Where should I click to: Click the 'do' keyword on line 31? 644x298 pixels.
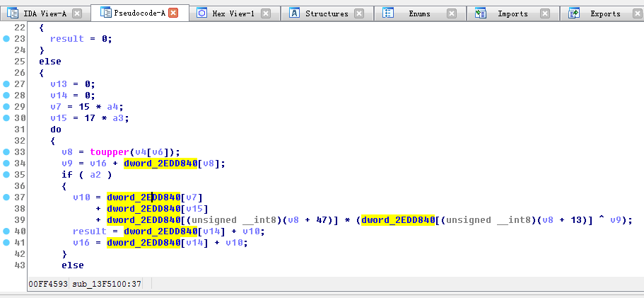[56, 130]
